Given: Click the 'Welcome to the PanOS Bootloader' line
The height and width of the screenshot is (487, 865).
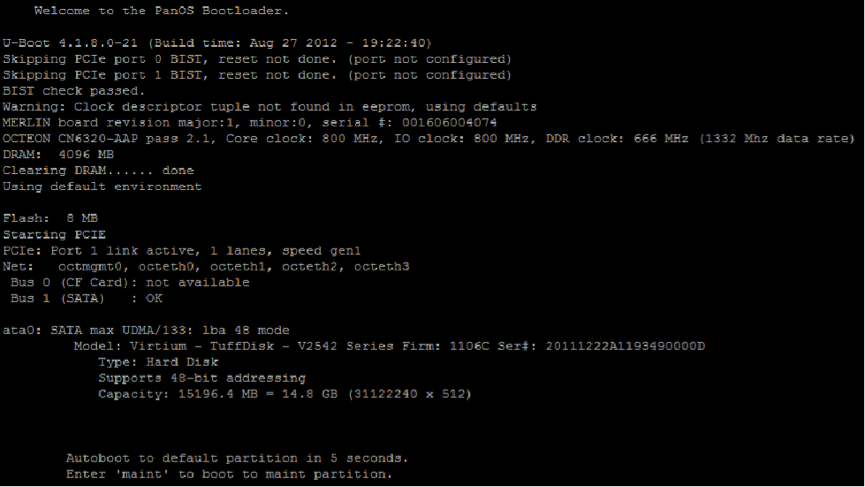Looking at the screenshot, I should tap(161, 10).
